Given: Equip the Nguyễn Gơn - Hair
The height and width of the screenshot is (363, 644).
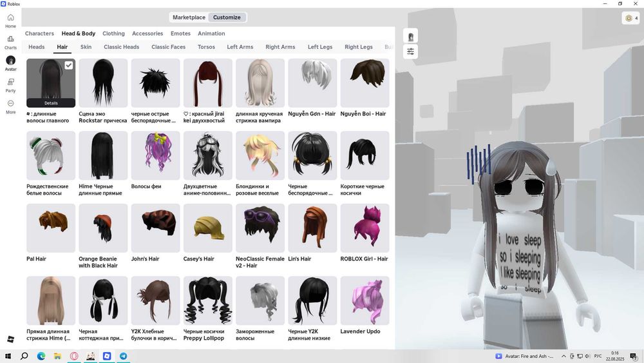Looking at the screenshot, I should click(312, 83).
